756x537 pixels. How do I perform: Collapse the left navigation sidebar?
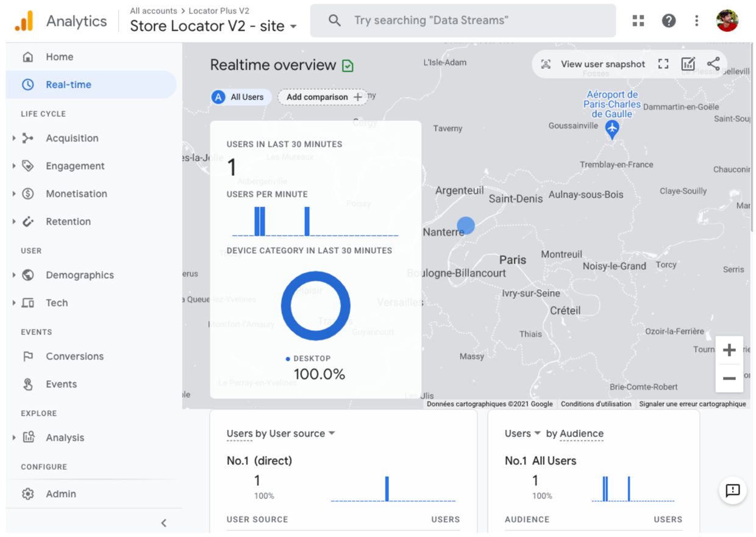(163, 522)
